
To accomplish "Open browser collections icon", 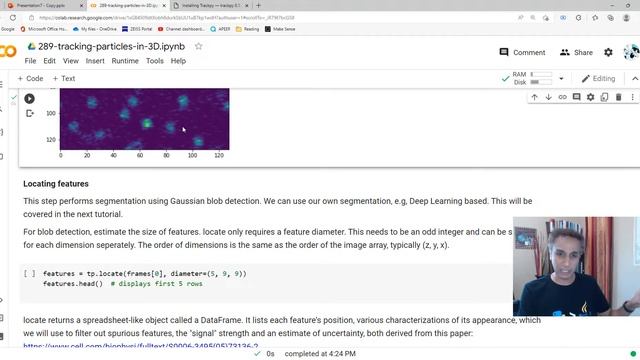I will pyautogui.click(x=610, y=18).
